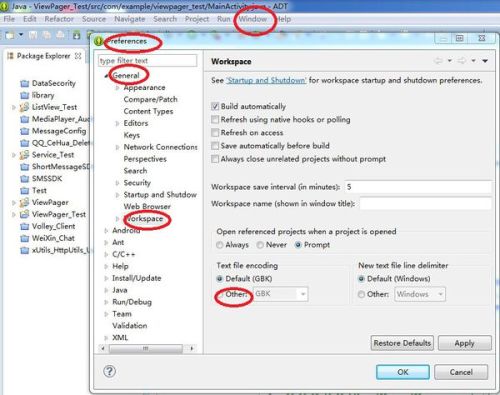Open the Refactor menu
This screenshot has width=500, height=395.
pos(59,19)
